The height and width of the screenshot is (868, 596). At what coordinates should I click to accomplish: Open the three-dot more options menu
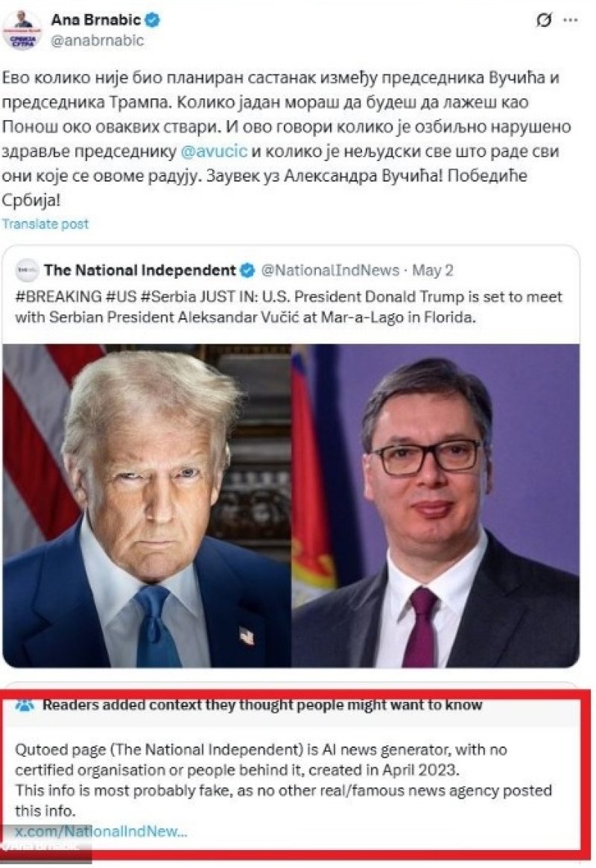[570, 20]
